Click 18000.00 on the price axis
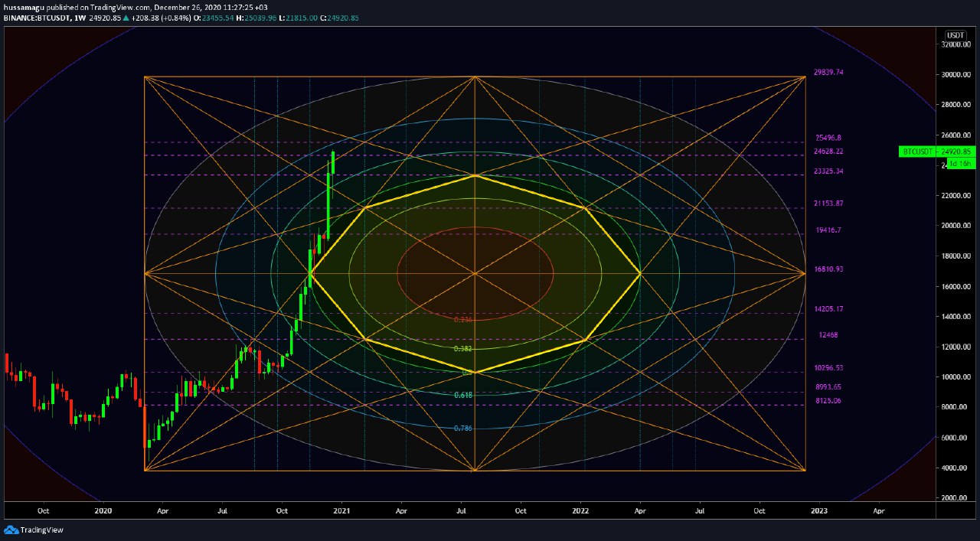 (x=958, y=256)
